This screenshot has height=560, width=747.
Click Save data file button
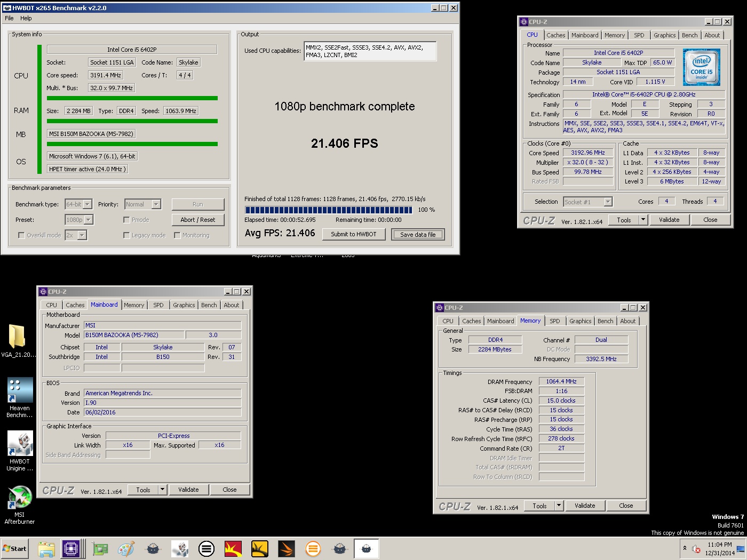pyautogui.click(x=418, y=234)
